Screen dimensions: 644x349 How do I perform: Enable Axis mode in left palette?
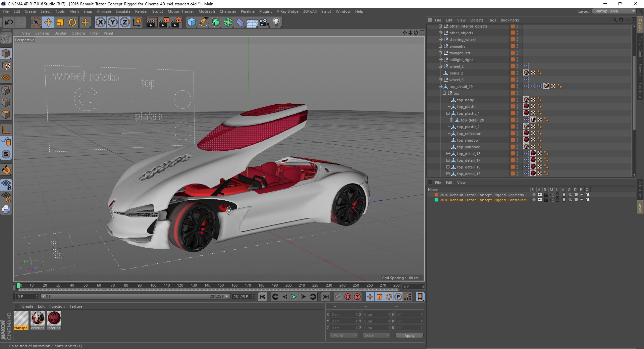pos(6,130)
